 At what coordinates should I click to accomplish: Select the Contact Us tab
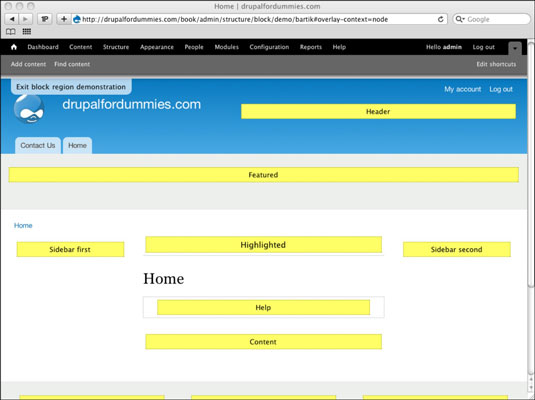coord(38,145)
